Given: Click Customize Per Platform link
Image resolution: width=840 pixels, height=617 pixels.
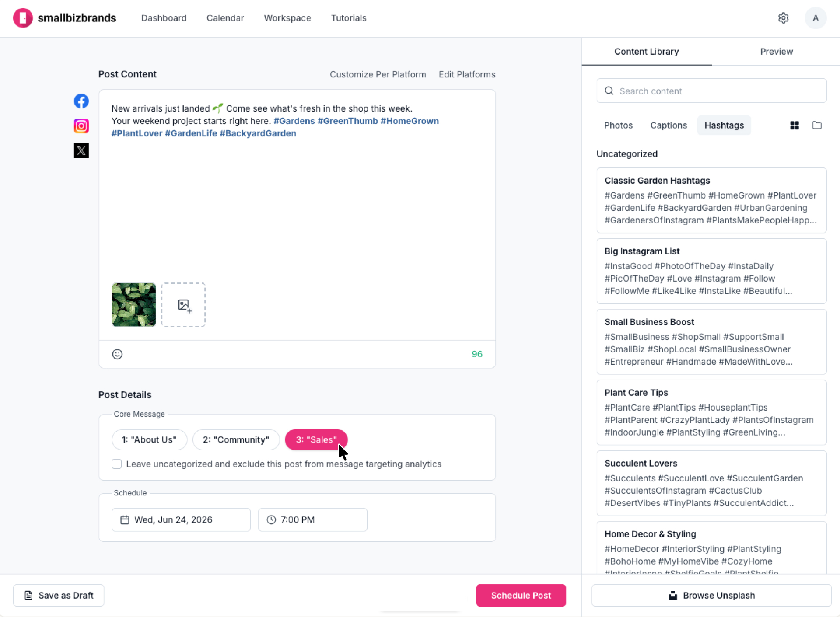Looking at the screenshot, I should 378,74.
